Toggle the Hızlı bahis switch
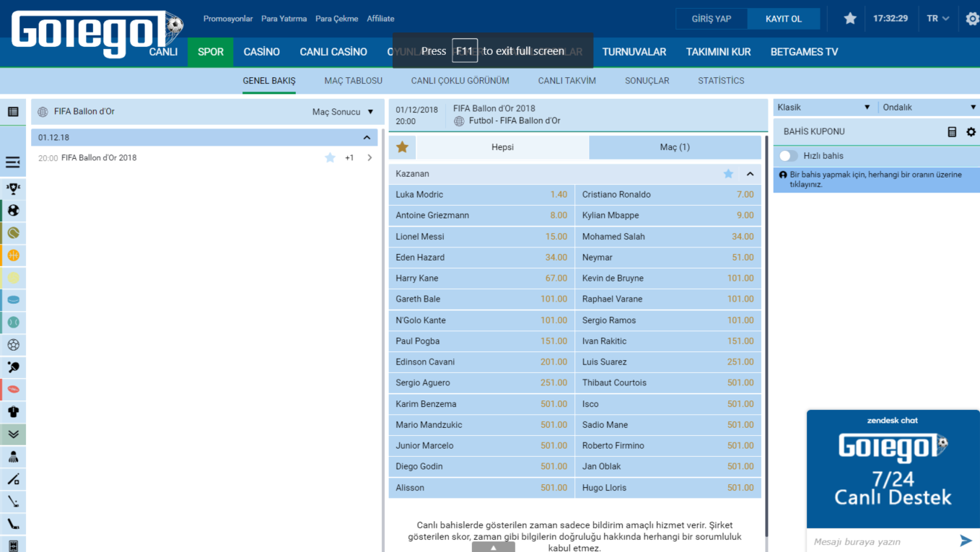 coord(789,156)
